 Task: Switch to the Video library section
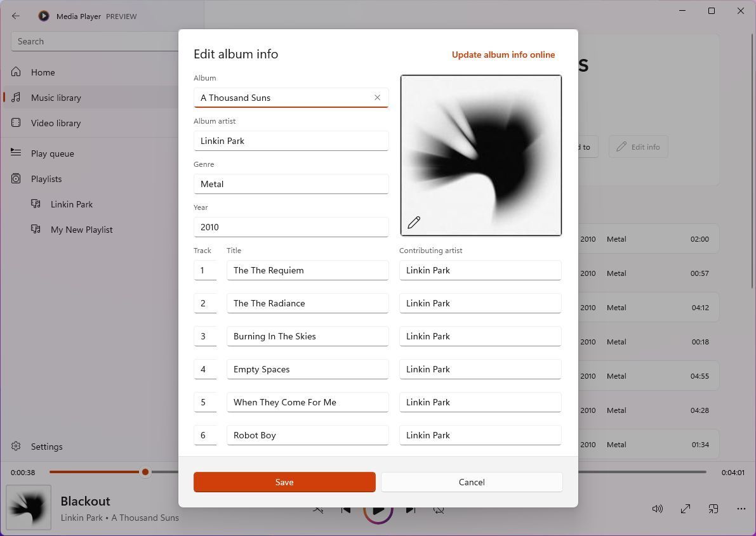click(x=56, y=123)
